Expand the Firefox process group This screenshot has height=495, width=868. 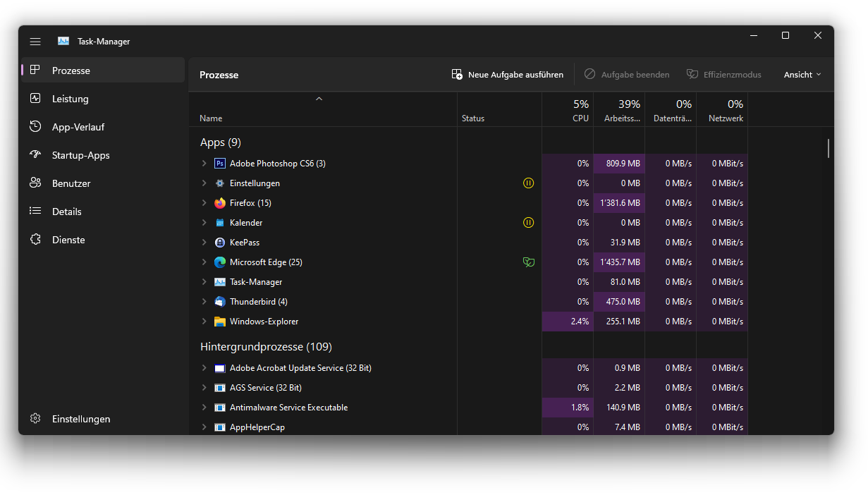pos(204,203)
